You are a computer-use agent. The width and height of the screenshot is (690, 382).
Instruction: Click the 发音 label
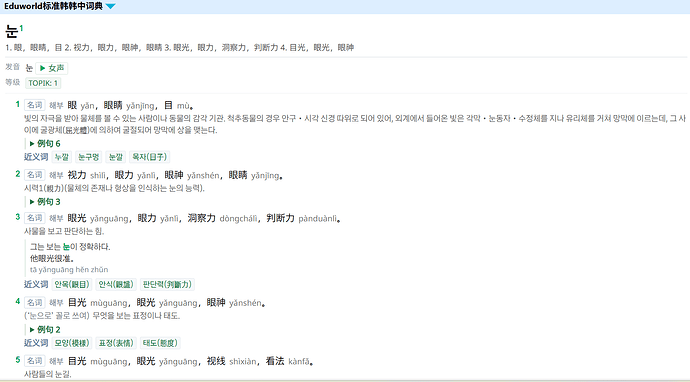pyautogui.click(x=12, y=67)
